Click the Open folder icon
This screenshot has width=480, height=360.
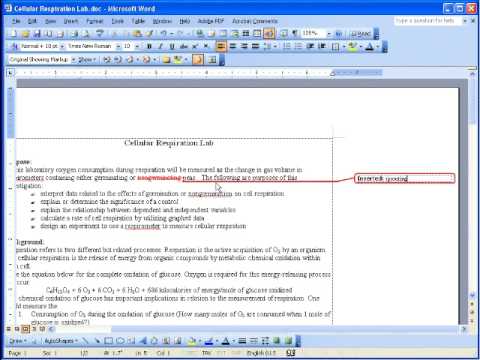25,33
